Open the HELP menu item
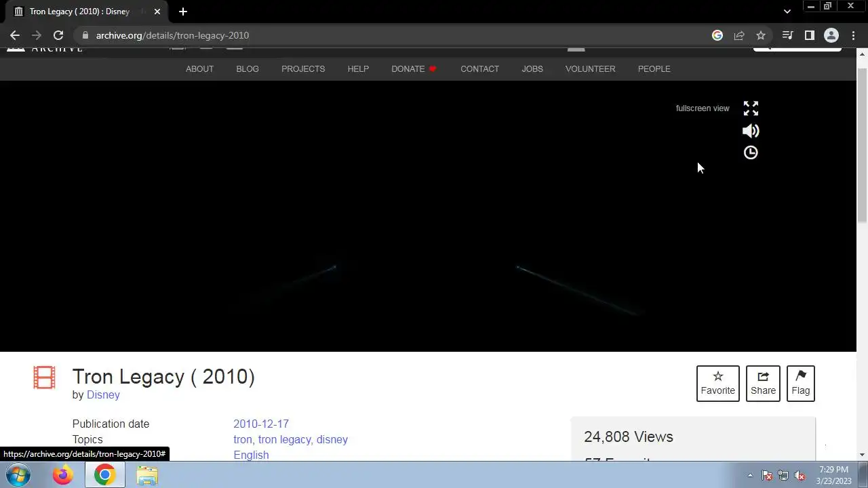Viewport: 868px width, 488px height. point(358,69)
